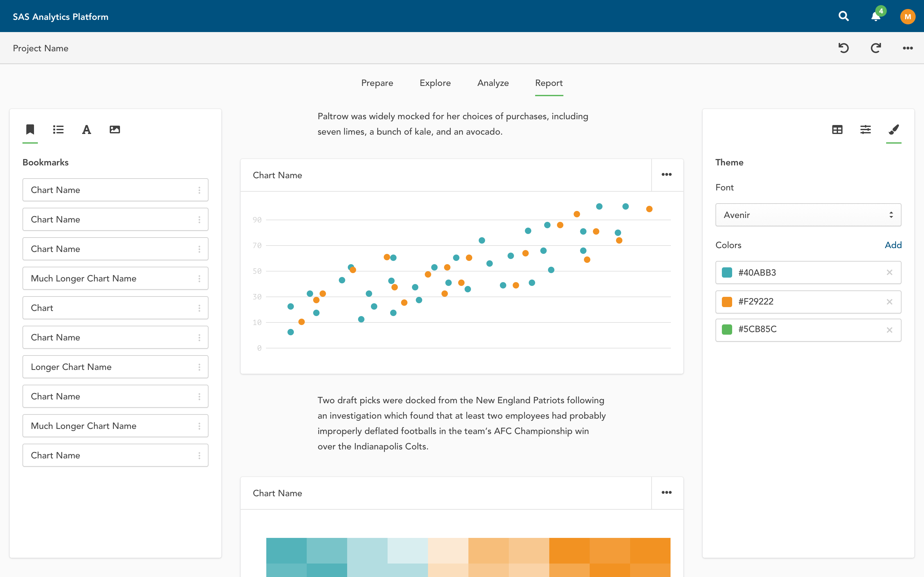The width and height of the screenshot is (924, 577).
Task: Open Longer Chart Name bookmark options
Action: [199, 367]
